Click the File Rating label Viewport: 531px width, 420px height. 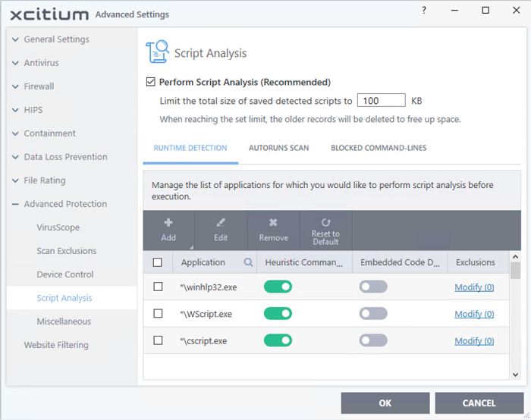45,180
